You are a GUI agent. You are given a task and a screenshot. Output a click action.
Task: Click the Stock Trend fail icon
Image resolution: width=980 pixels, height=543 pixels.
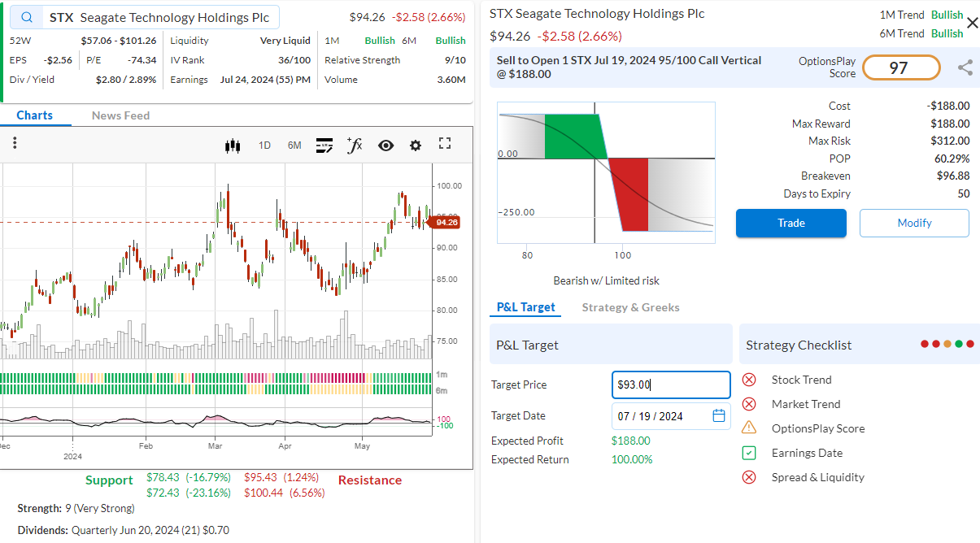tap(750, 380)
